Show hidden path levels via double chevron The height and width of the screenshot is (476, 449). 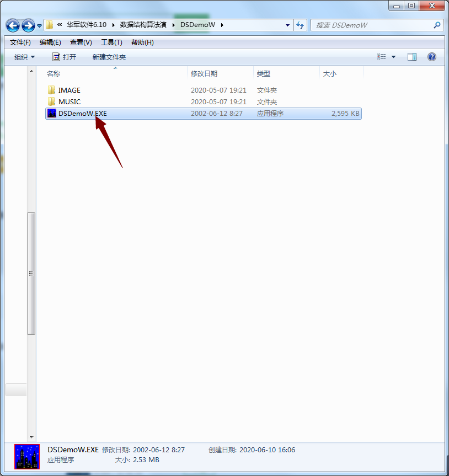point(60,25)
